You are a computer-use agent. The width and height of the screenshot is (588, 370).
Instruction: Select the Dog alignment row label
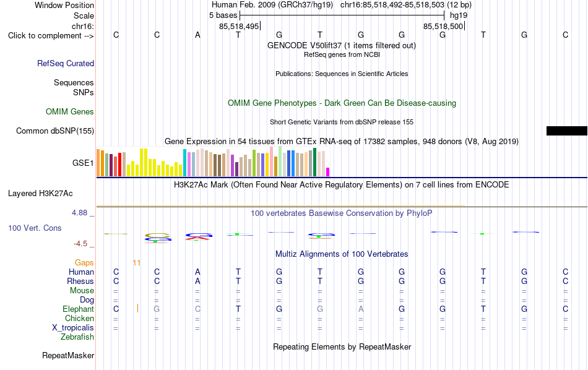coord(87,300)
